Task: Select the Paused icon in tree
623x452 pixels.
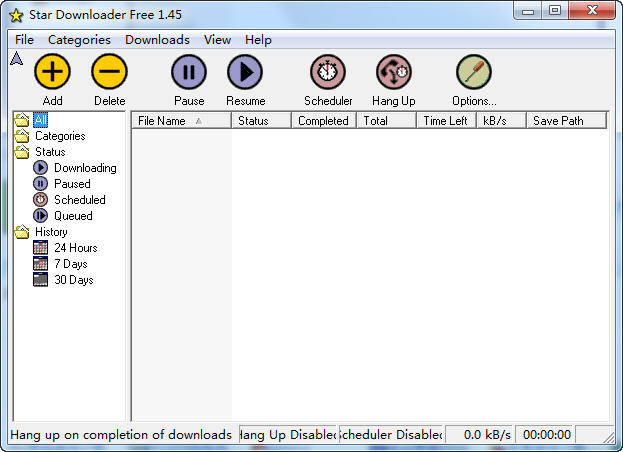Action: point(40,184)
